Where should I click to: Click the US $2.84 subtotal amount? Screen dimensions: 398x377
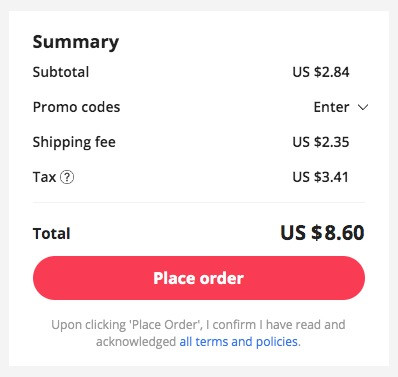(321, 72)
